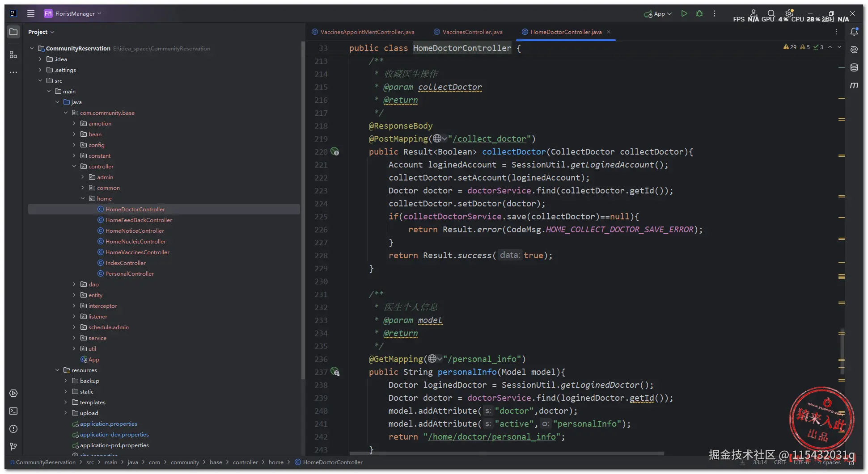The width and height of the screenshot is (868, 474).
Task: Open the Project view dropdown
Action: [x=41, y=32]
